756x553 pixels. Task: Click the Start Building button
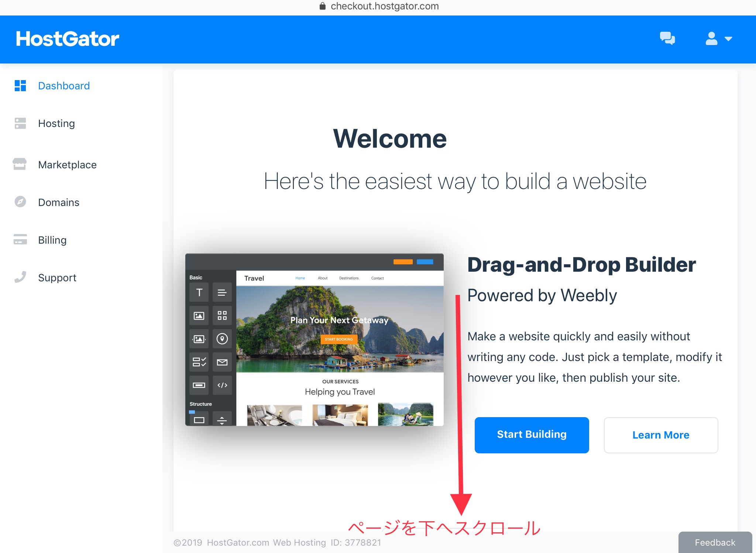[x=532, y=435]
